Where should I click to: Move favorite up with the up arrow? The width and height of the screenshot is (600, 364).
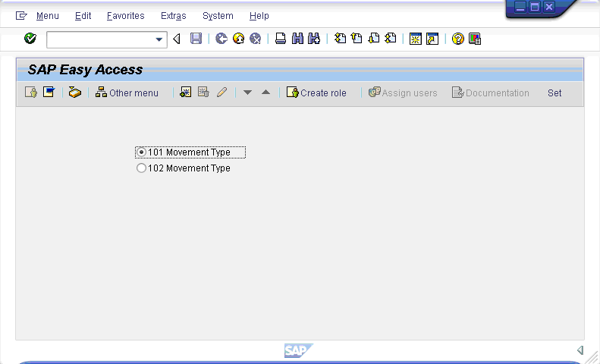tap(265, 93)
